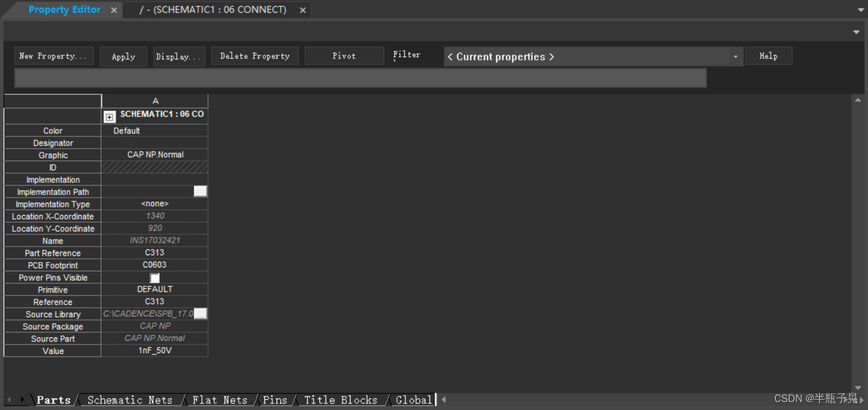Viewport: 868px width, 410px height.
Task: Click the Source Library browse button
Action: point(200,314)
